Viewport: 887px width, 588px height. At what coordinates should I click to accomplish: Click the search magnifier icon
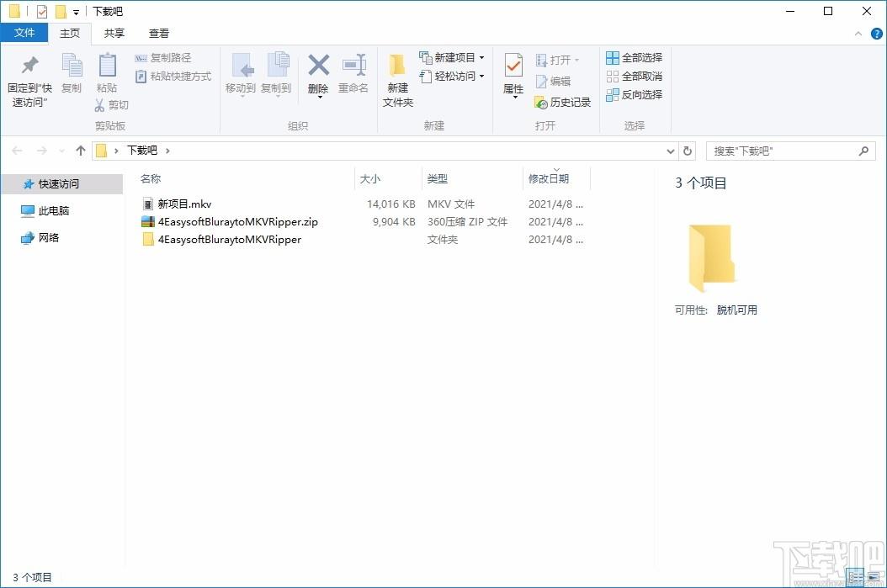pos(863,151)
